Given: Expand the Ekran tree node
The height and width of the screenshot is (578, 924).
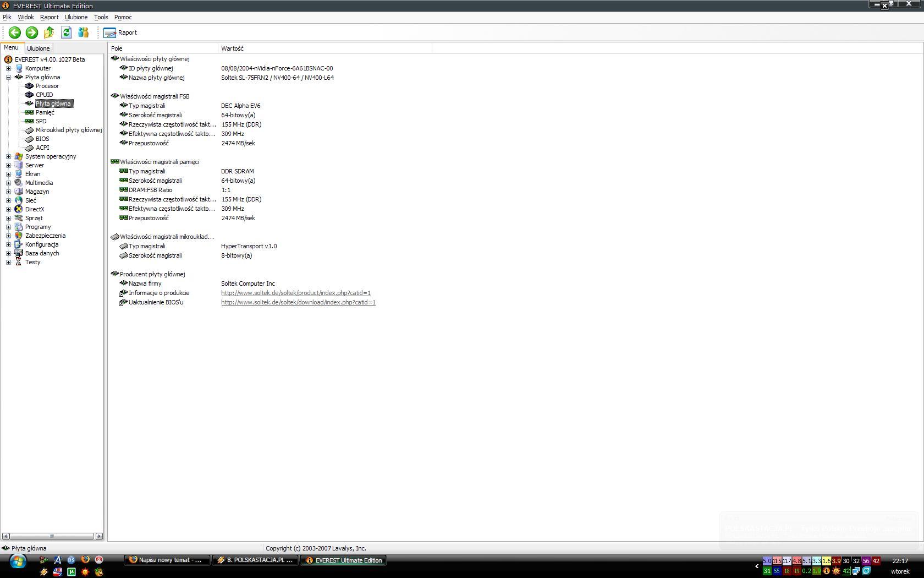Looking at the screenshot, I should click(8, 174).
